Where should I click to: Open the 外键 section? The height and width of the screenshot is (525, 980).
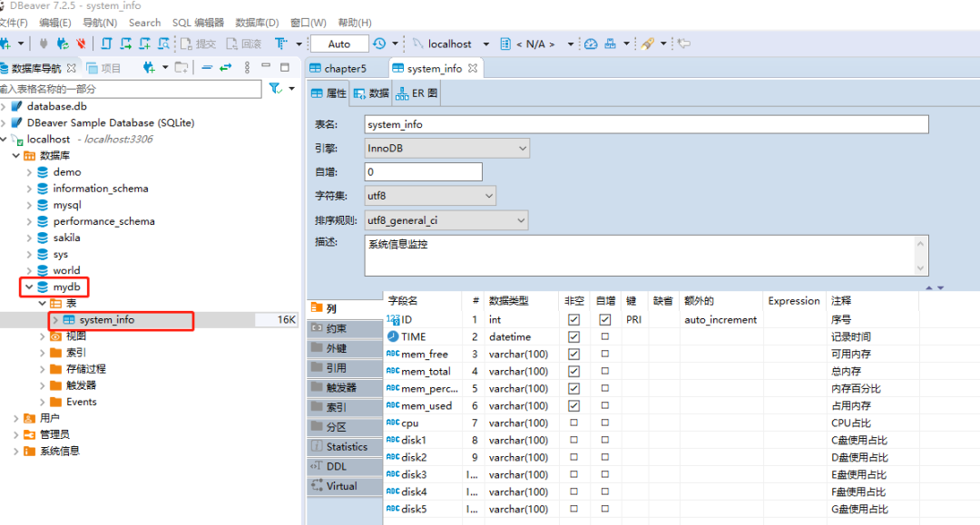346,348
